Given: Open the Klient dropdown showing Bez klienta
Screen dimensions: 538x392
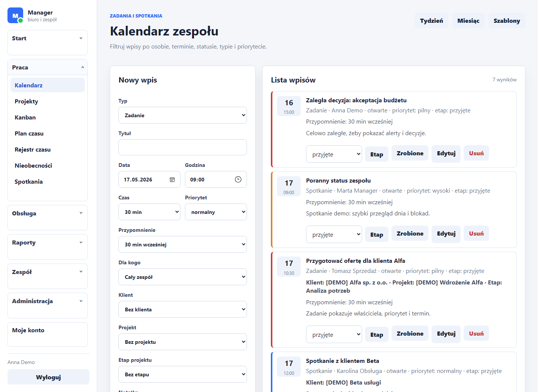Looking at the screenshot, I should (183, 309).
